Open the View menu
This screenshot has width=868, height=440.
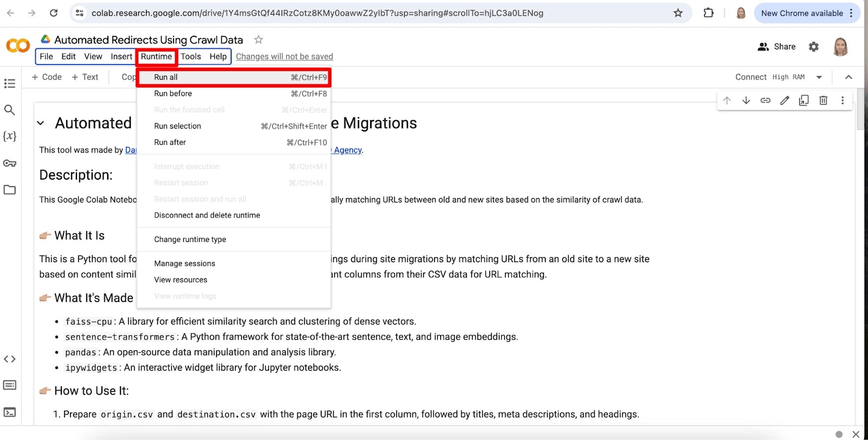click(x=93, y=56)
